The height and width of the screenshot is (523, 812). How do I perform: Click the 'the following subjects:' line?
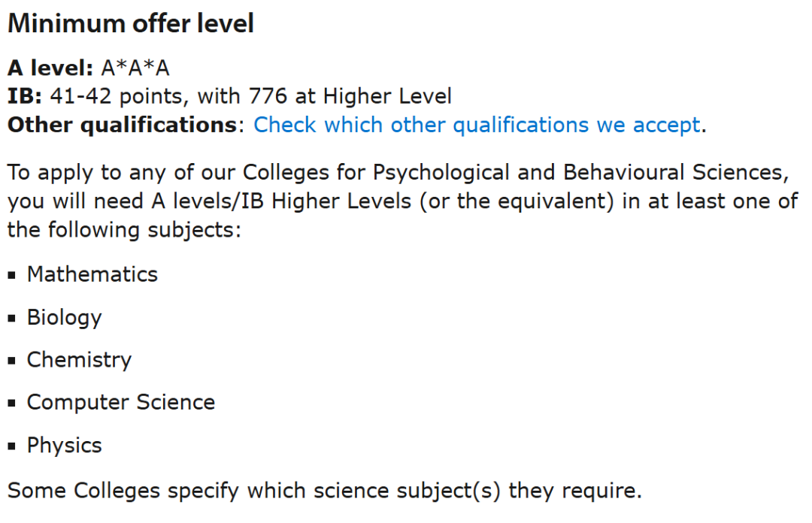[x=124, y=229]
